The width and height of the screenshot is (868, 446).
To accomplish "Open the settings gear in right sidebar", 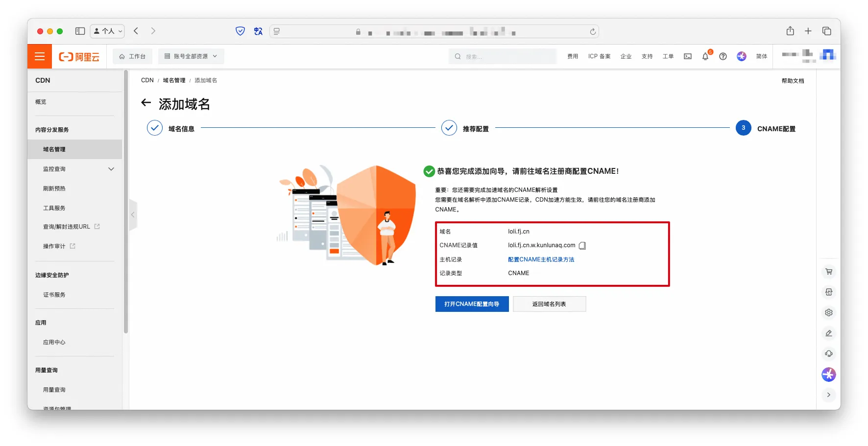I will pyautogui.click(x=829, y=313).
